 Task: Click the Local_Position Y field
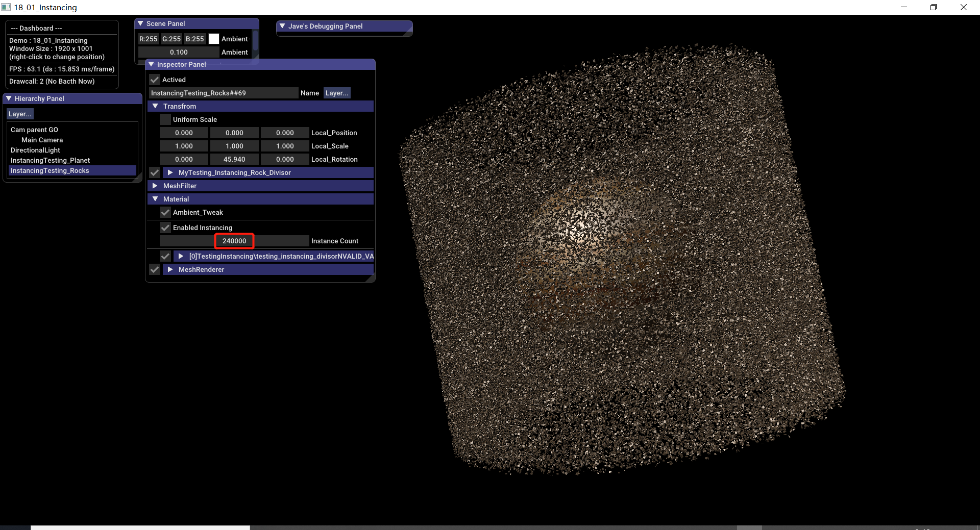234,133
